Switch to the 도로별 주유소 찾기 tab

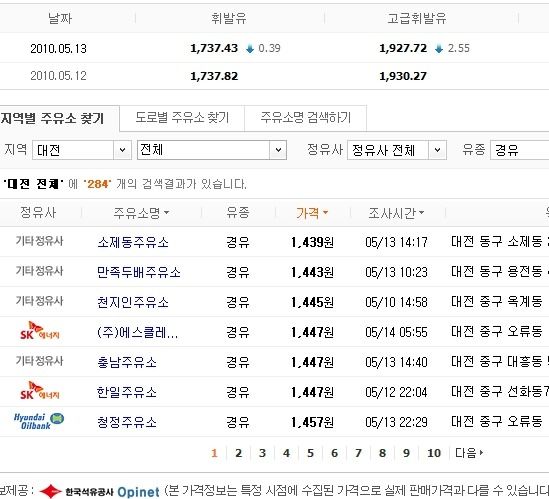(182, 118)
